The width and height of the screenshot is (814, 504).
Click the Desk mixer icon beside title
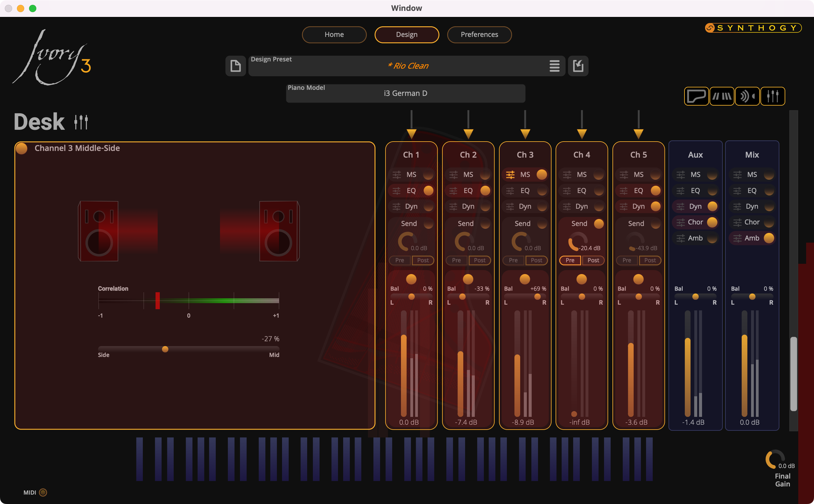pos(81,122)
